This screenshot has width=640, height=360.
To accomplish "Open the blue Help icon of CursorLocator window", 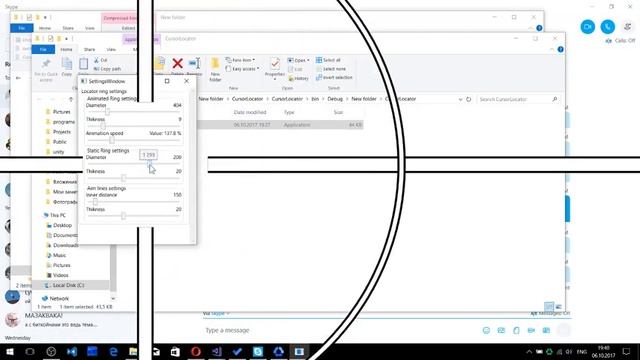I will 560,49.
